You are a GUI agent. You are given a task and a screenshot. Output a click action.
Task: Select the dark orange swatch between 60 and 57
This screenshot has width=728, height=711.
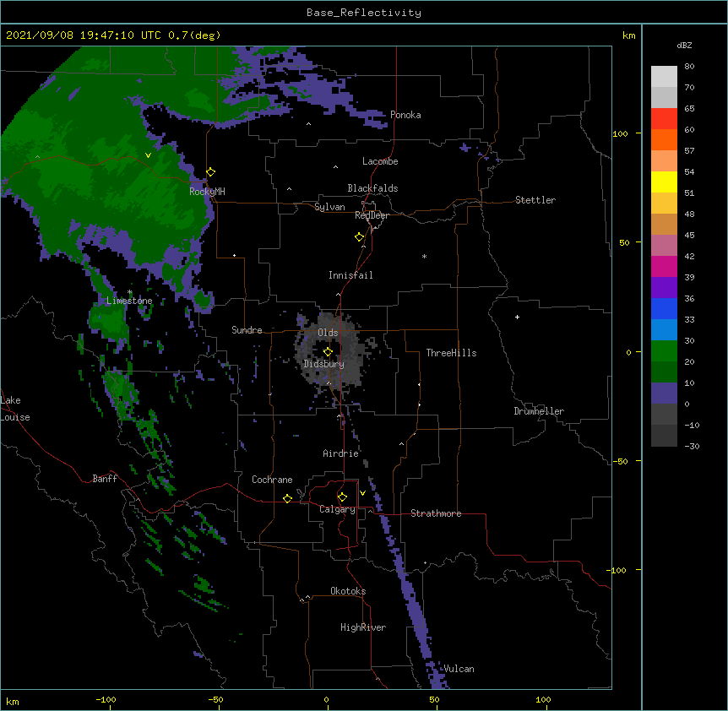tap(664, 139)
